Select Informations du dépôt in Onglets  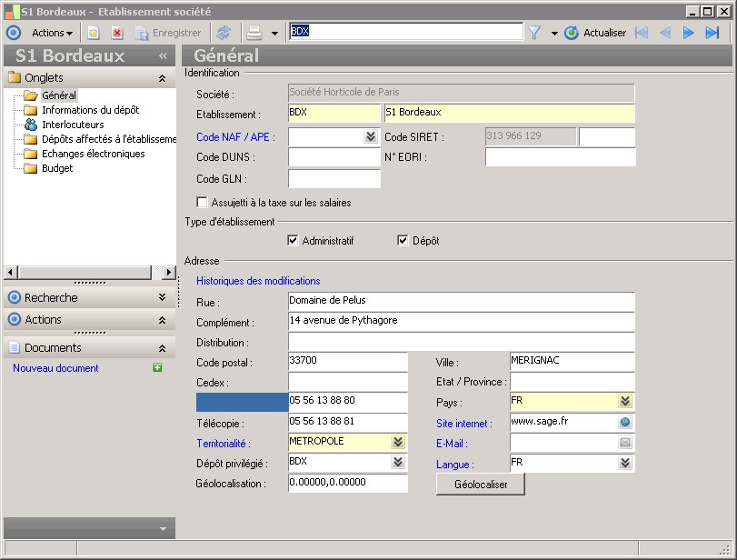90,110
